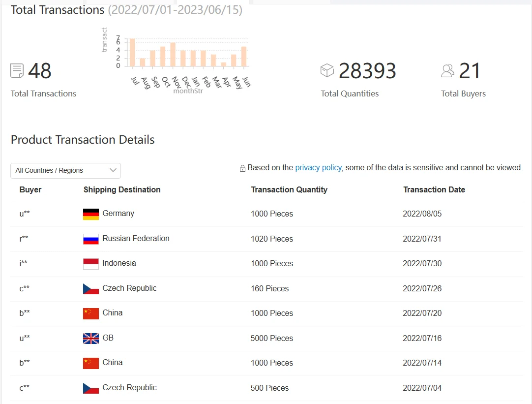
Task: Click the privacy lock icon
Action: tap(242, 168)
